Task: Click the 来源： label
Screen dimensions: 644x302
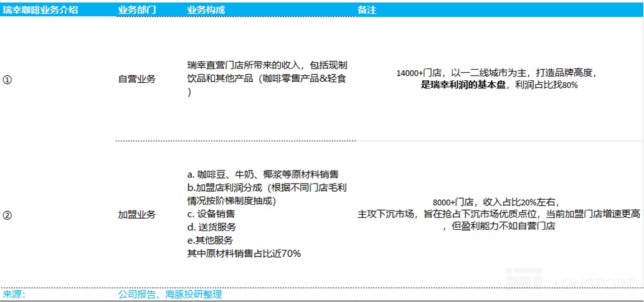Action: (x=14, y=294)
